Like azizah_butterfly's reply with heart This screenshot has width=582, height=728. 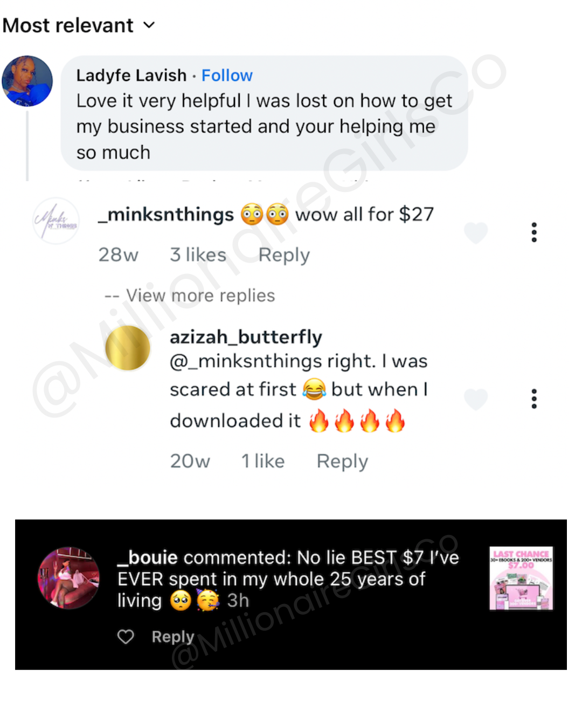476,399
